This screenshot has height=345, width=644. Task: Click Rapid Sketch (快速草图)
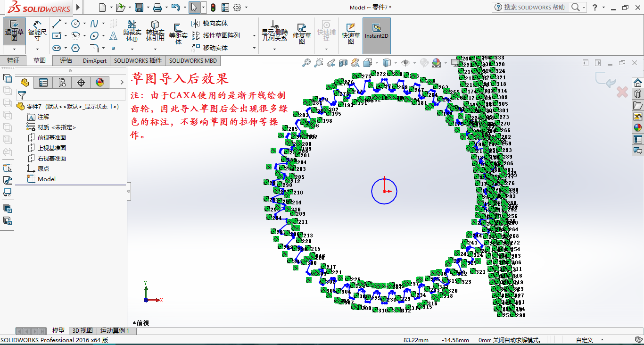351,33
